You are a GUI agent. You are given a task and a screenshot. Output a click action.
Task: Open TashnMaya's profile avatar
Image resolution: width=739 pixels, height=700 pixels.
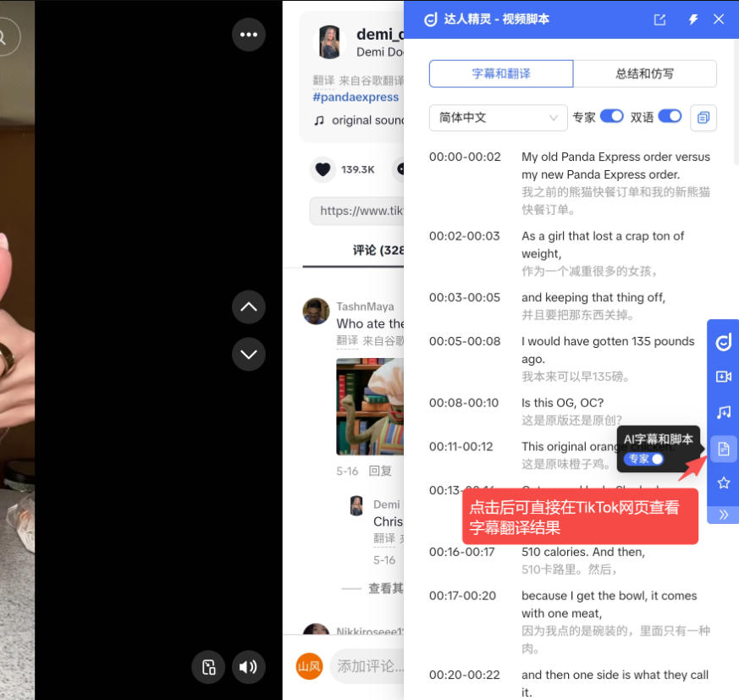[316, 311]
